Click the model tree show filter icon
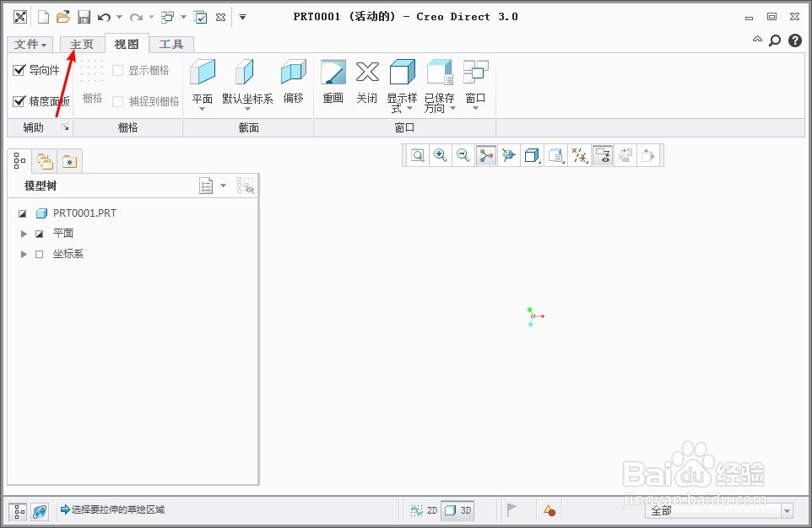The width and height of the screenshot is (812, 528). (x=246, y=186)
